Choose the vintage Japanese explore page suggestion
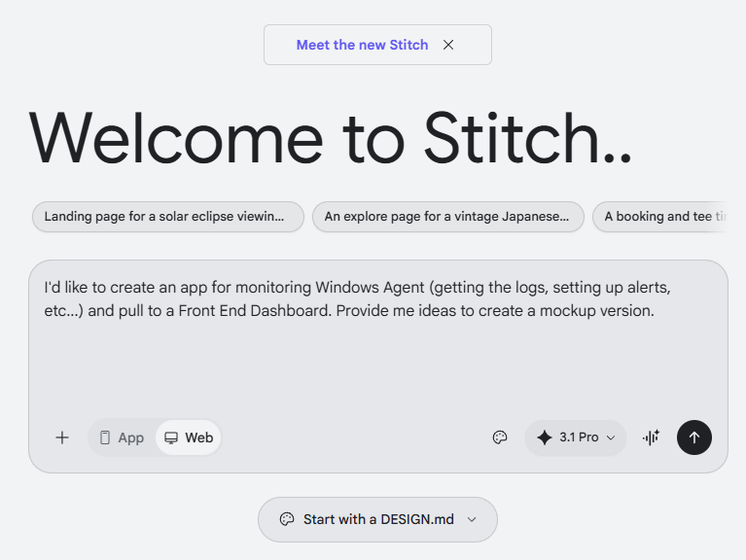 [448, 217]
